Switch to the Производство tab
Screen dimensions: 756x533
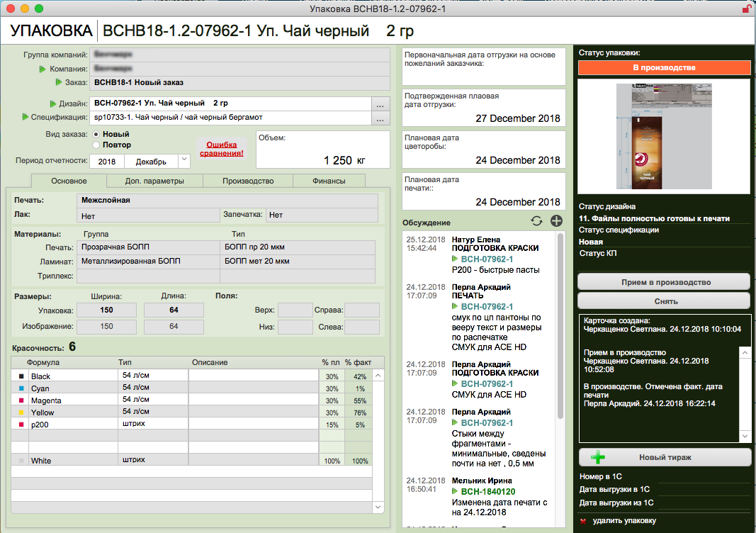[x=248, y=181]
